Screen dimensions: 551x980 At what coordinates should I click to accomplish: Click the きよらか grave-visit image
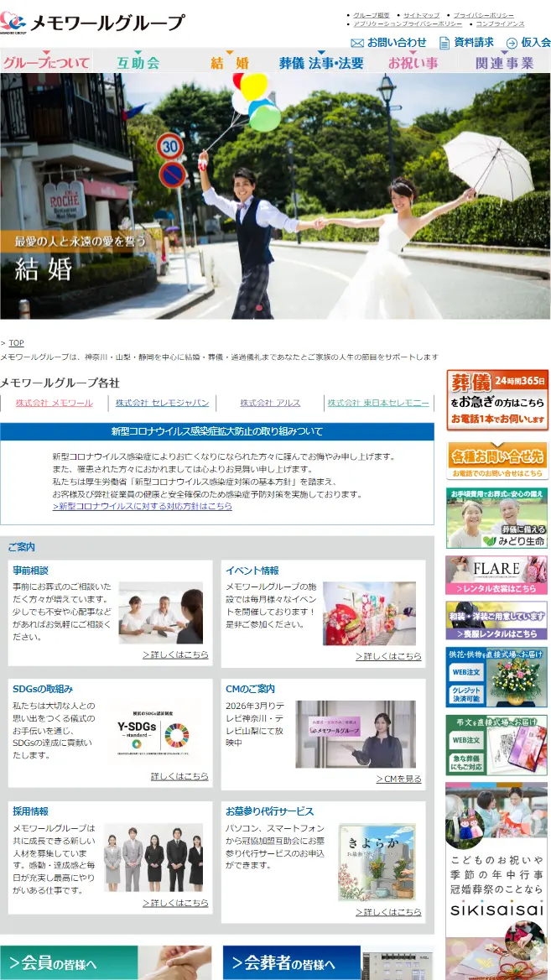(377, 862)
